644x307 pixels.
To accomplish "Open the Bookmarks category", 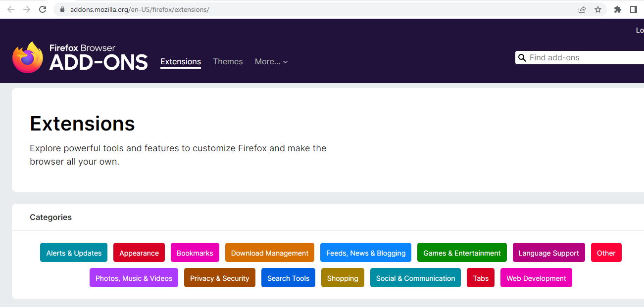I will pos(195,253).
